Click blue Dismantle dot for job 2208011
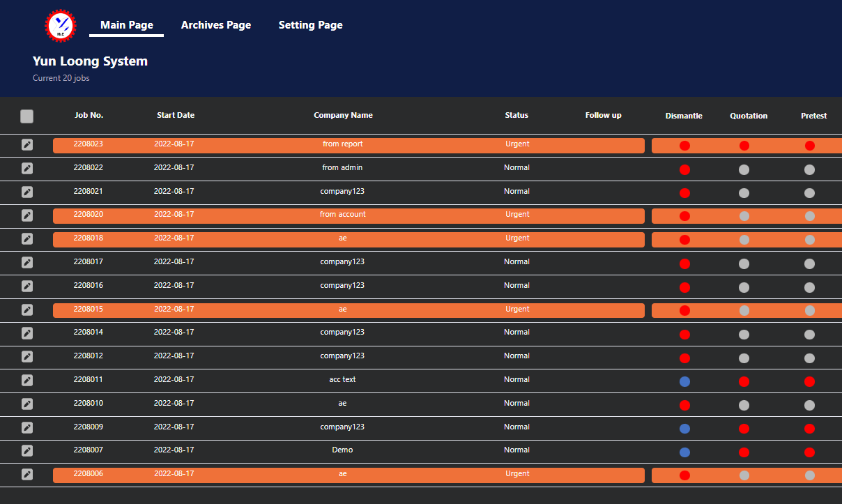 (684, 381)
